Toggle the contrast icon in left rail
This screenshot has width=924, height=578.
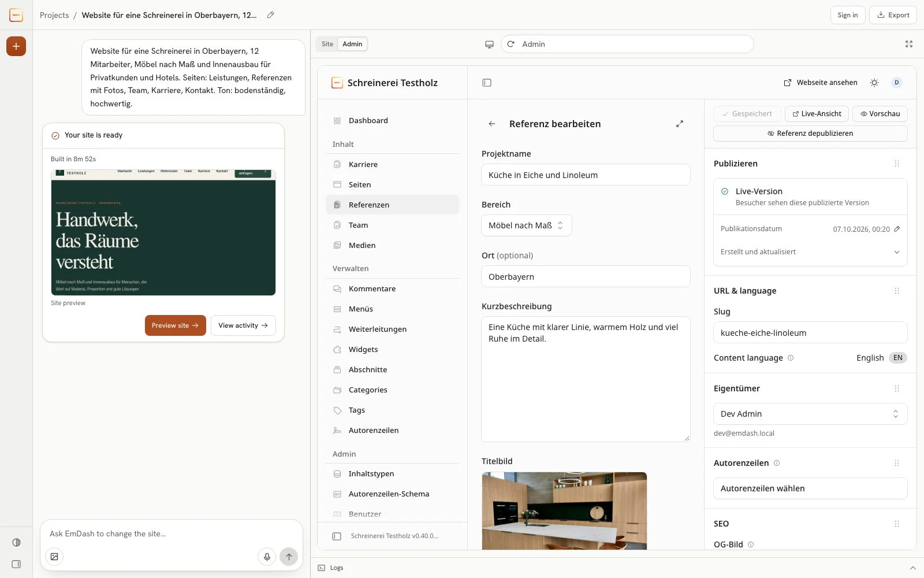[16, 542]
